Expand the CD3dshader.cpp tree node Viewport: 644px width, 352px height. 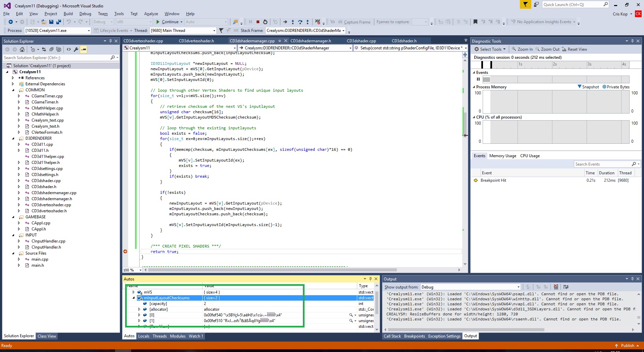click(19, 181)
